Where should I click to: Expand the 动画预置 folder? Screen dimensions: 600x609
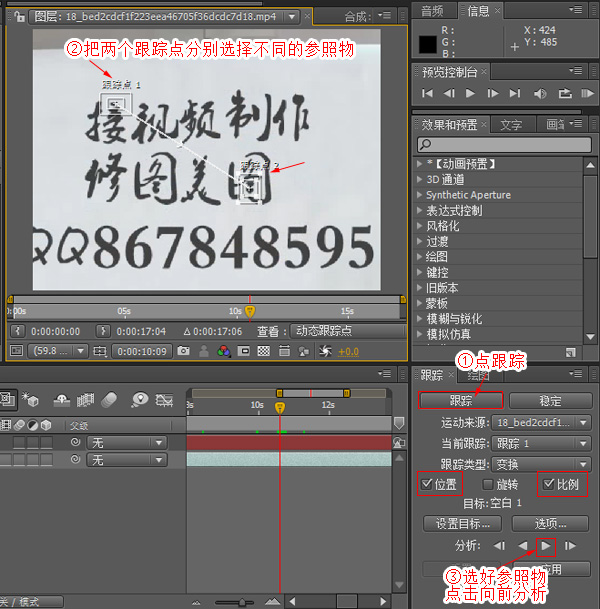tap(419, 164)
